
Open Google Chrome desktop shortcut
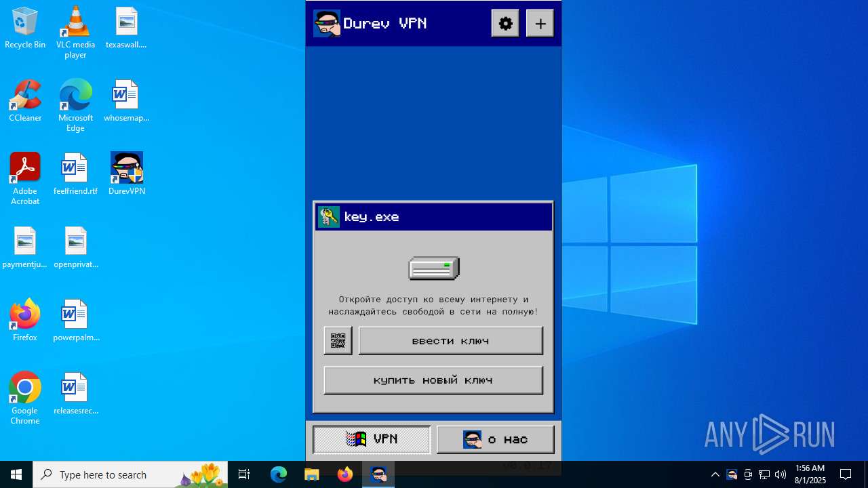[25, 399]
